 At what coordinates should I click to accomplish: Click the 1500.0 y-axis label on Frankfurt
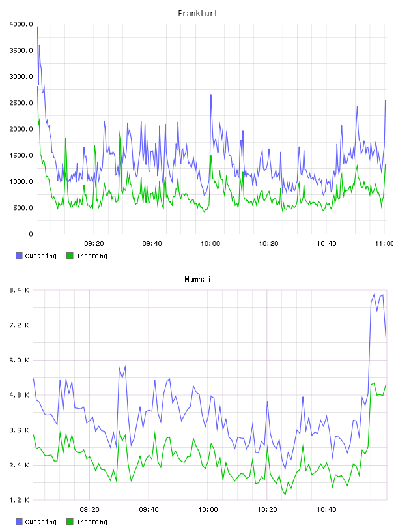21,155
